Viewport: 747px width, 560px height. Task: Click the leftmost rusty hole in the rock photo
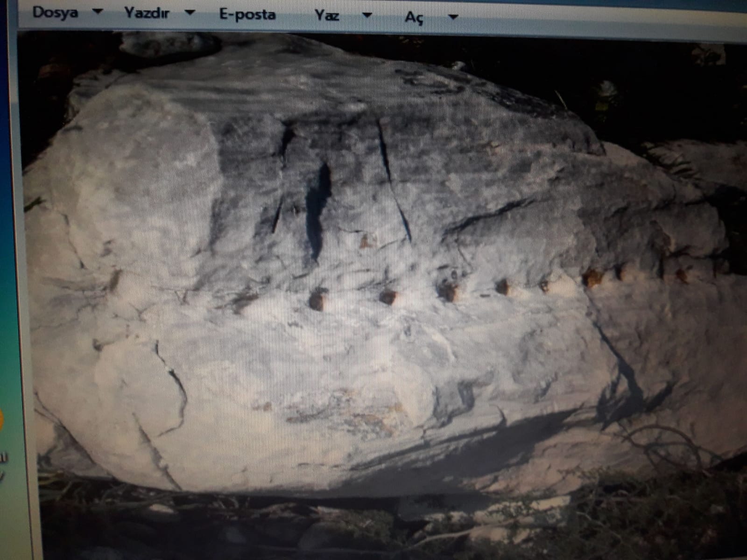pos(317,299)
